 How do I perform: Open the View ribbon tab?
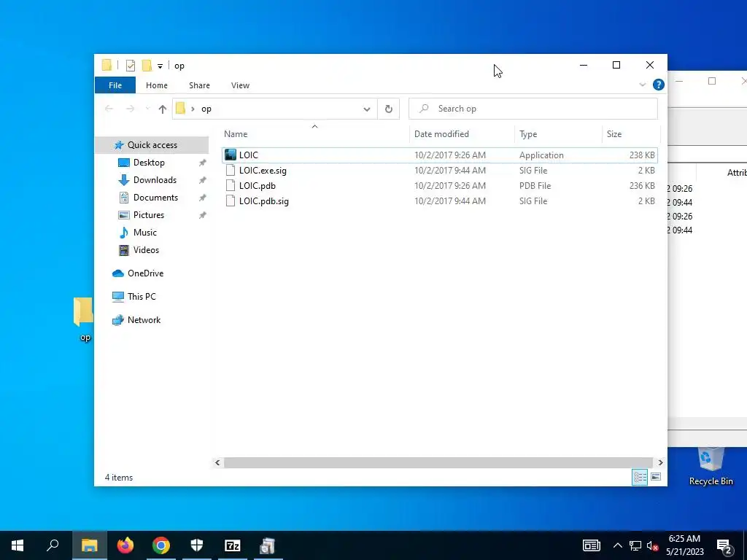coord(240,85)
